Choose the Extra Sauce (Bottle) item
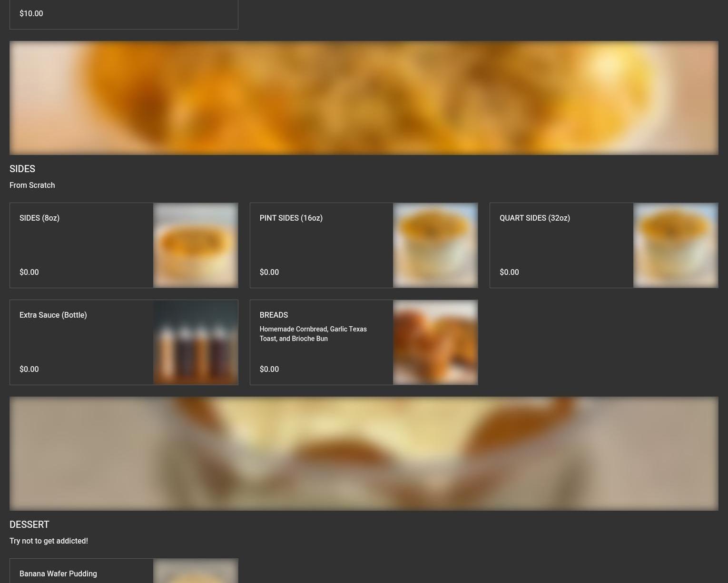 click(x=124, y=342)
